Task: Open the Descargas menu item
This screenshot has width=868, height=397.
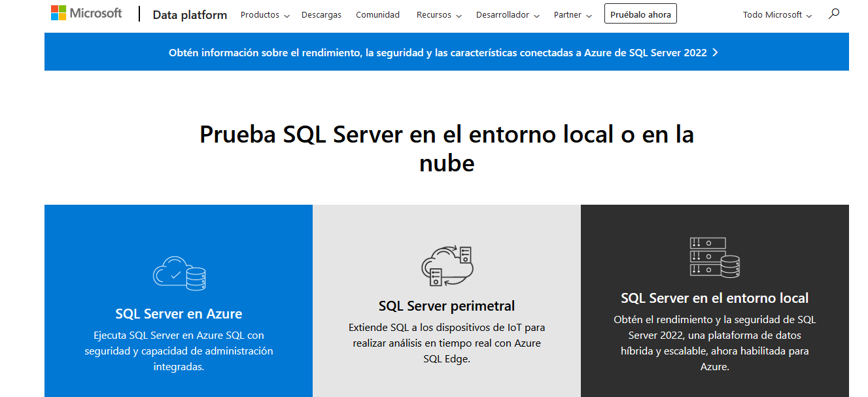Action: tap(321, 14)
